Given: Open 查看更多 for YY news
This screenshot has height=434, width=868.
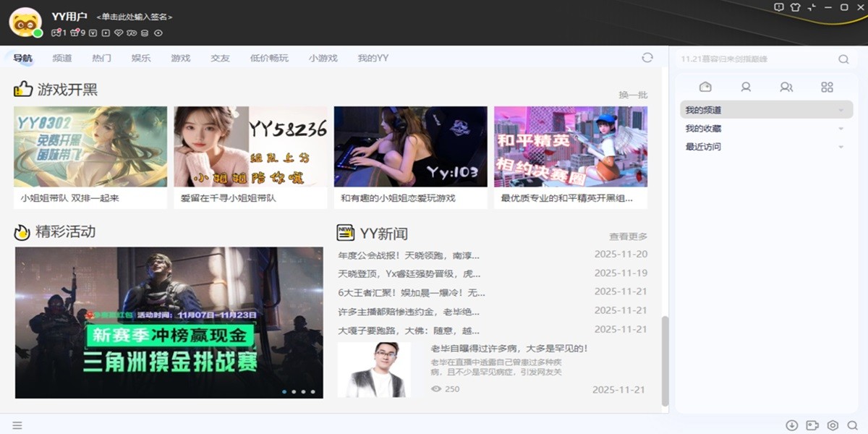Looking at the screenshot, I should coord(629,235).
